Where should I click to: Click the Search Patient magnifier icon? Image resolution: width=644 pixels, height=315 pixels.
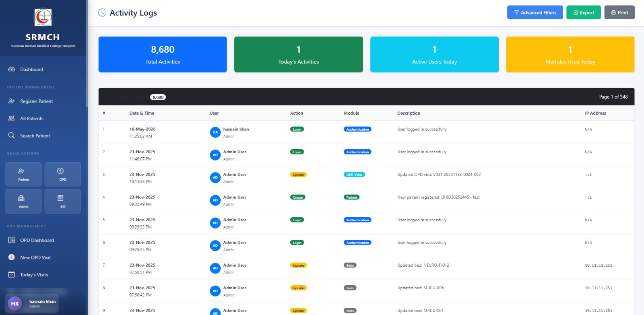(12, 136)
